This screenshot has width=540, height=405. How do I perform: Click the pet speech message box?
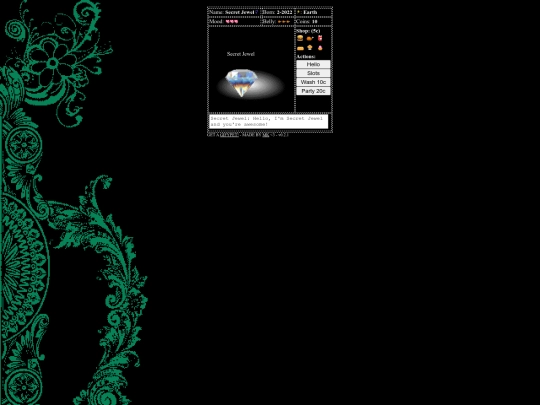pyautogui.click(x=269, y=122)
